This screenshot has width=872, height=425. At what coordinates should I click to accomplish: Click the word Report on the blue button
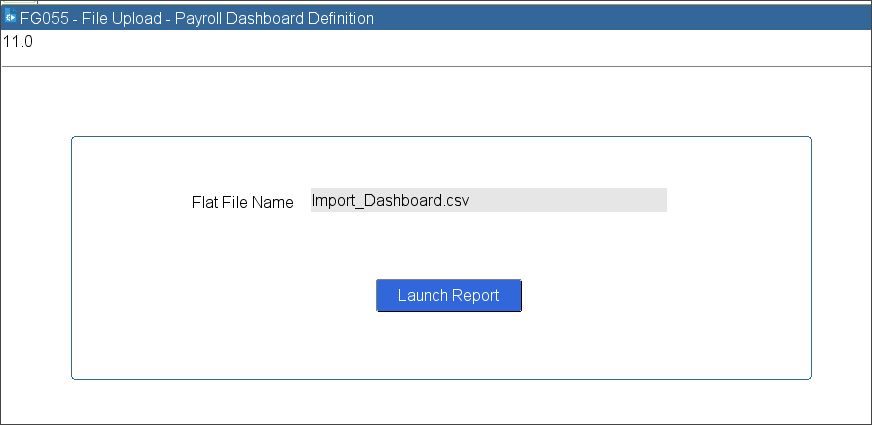[475, 296]
